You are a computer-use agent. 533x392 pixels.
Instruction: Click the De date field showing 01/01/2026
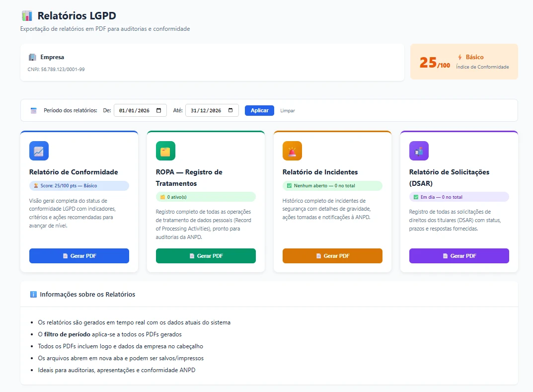point(140,110)
